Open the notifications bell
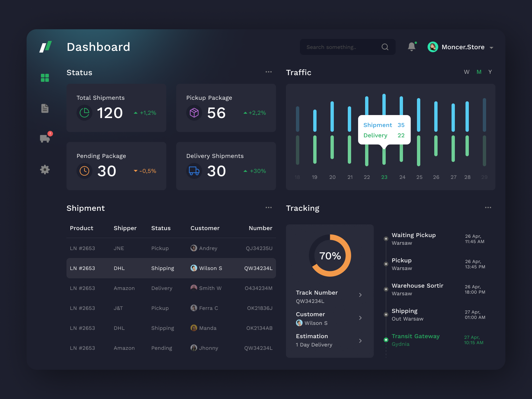 (411, 47)
